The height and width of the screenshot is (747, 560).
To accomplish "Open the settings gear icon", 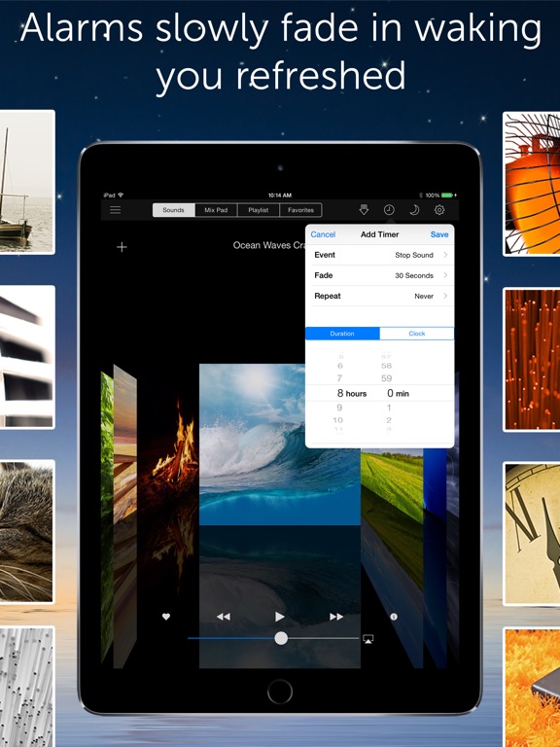I will pos(439,210).
